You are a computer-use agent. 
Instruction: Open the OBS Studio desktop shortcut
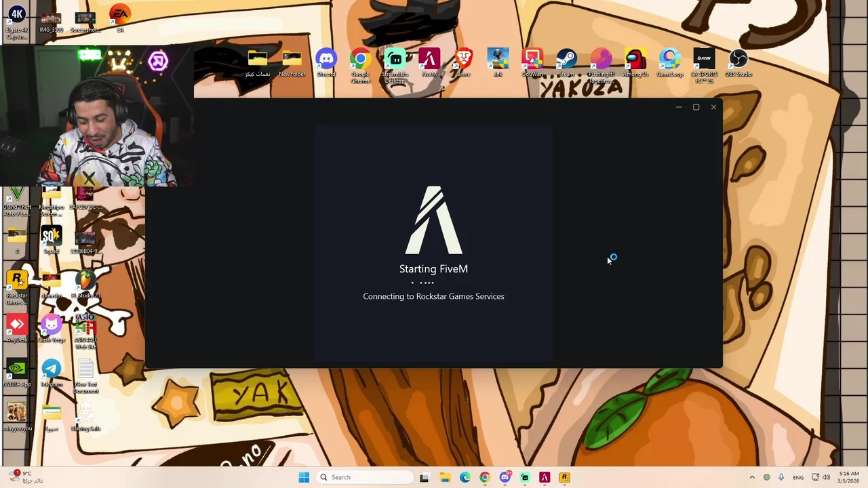tap(738, 63)
